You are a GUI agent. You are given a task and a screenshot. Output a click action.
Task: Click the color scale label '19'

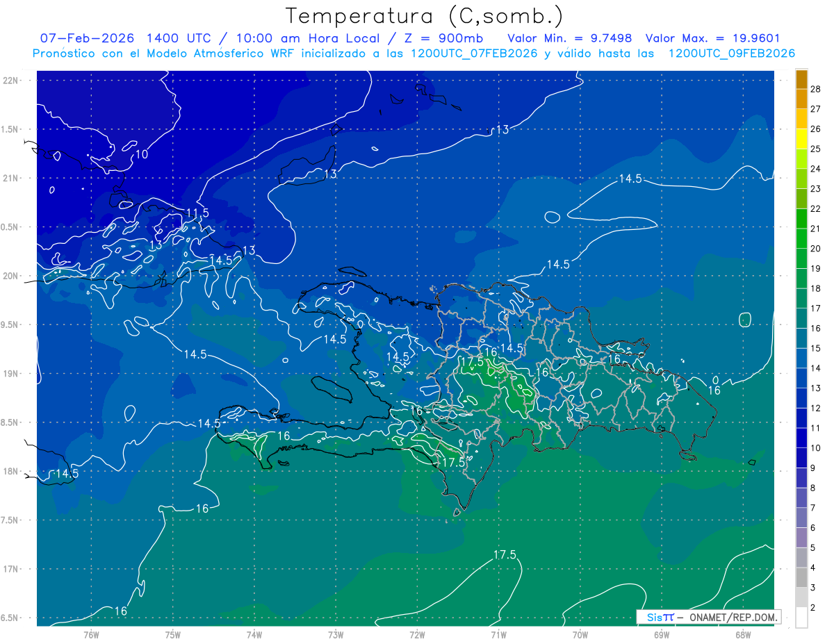click(x=816, y=269)
